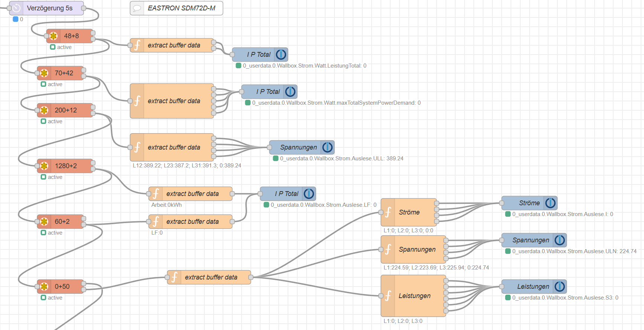Click status 'L1:0; L2:0; L3:0' under Leistungen

403,321
